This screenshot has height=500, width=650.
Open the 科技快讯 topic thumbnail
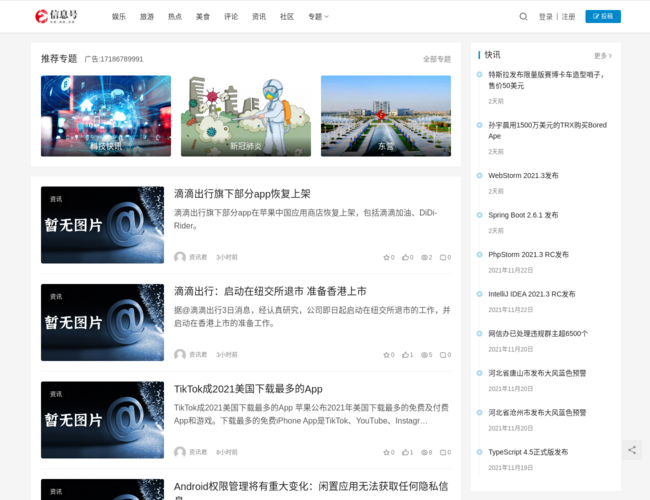pos(106,116)
